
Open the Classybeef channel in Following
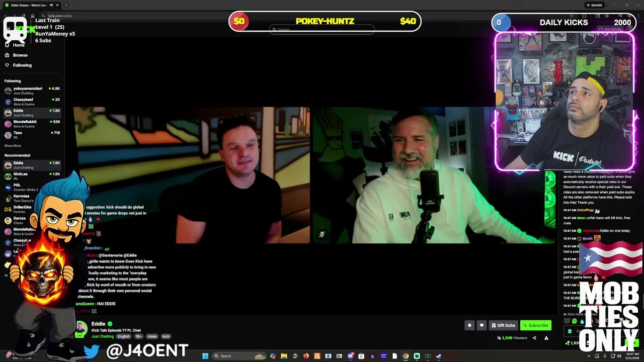point(32,102)
